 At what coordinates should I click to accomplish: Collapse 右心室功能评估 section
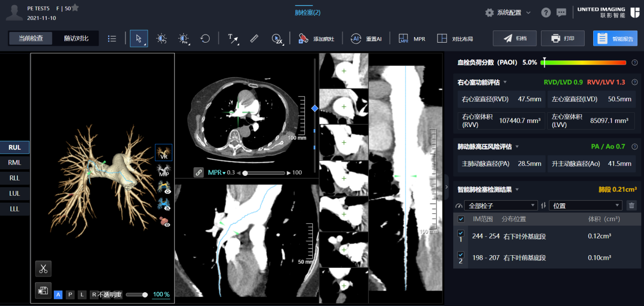pyautogui.click(x=505, y=82)
